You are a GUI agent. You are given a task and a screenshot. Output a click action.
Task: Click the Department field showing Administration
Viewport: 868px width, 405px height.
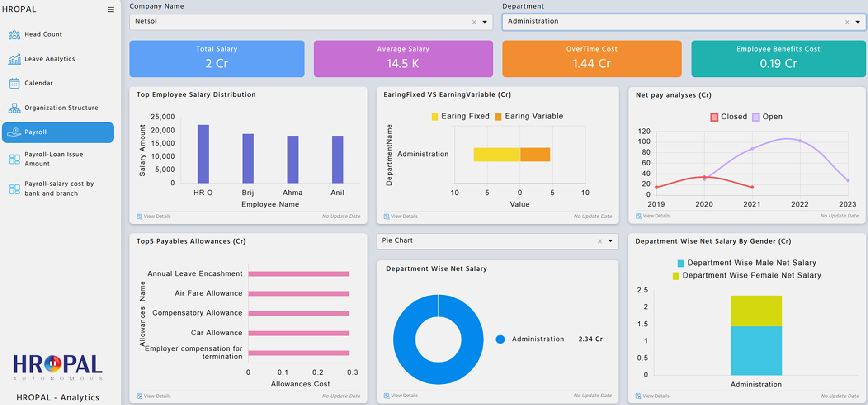pyautogui.click(x=684, y=22)
